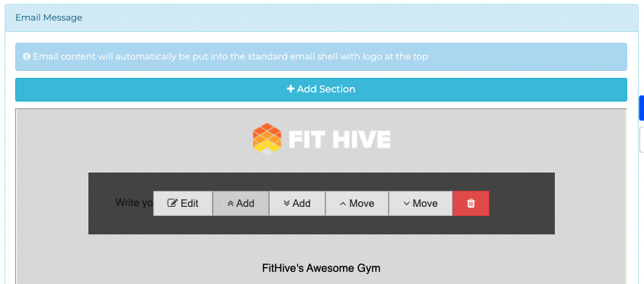The height and width of the screenshot is (284, 644).
Task: Click the info icon in the blue banner
Action: pos(27,56)
